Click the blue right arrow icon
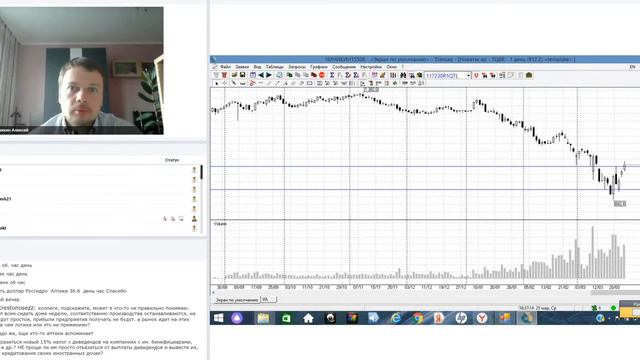This screenshot has height=360, width=640. click(x=269, y=75)
